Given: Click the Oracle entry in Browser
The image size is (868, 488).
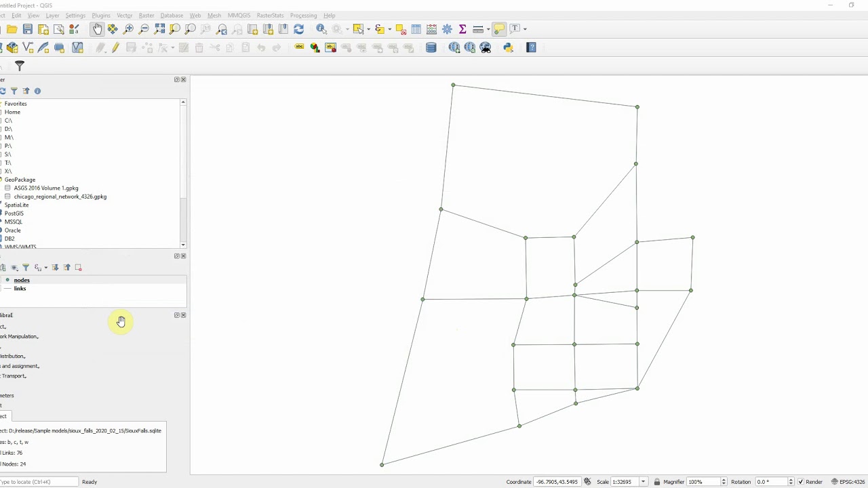Looking at the screenshot, I should click(12, 230).
